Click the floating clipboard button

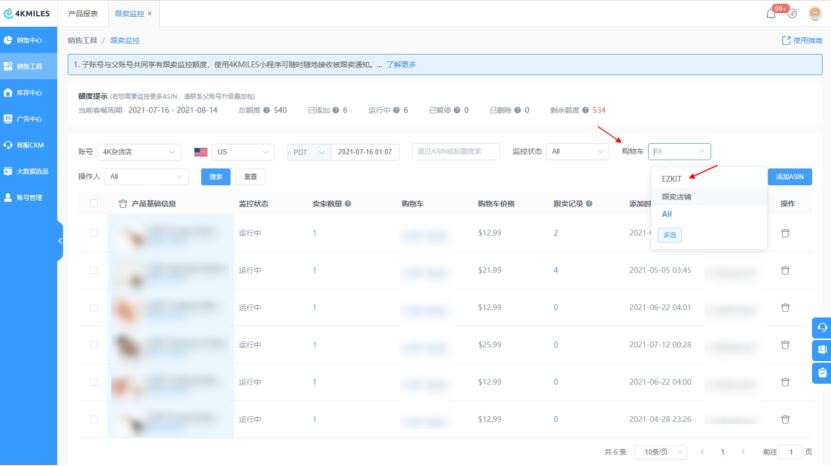[821, 373]
